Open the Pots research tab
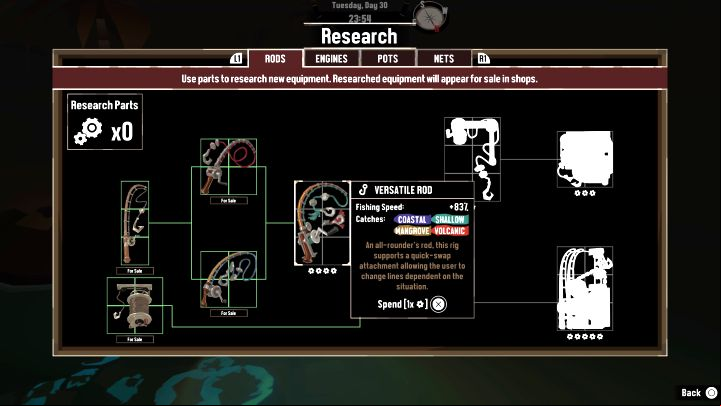The width and height of the screenshot is (721, 406). tap(388, 58)
